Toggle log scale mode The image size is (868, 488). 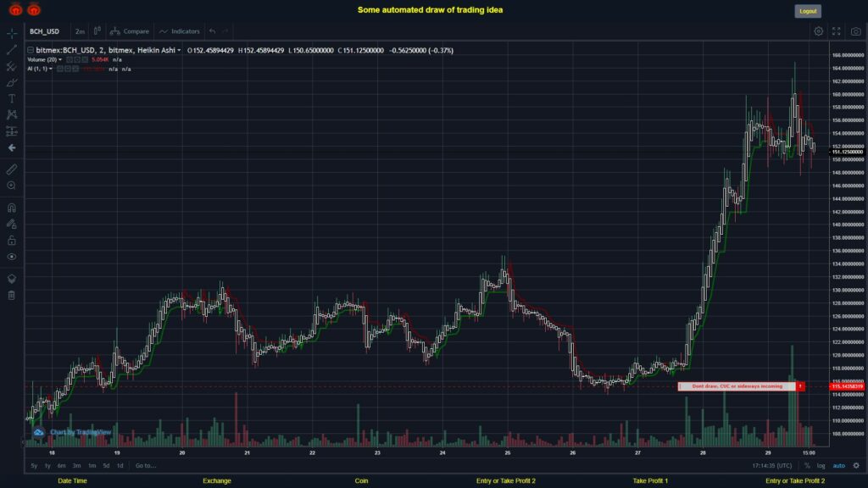coord(821,466)
